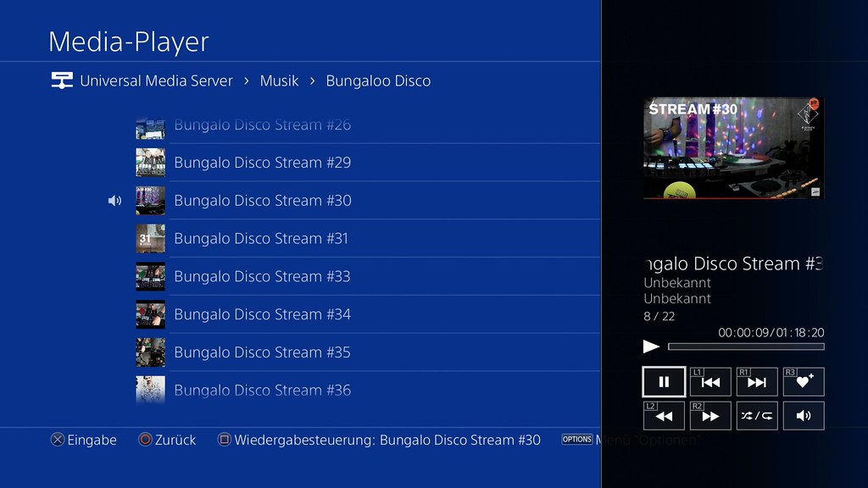Toggle shuffle/repeat mode
868x488 pixels.
[x=757, y=416]
